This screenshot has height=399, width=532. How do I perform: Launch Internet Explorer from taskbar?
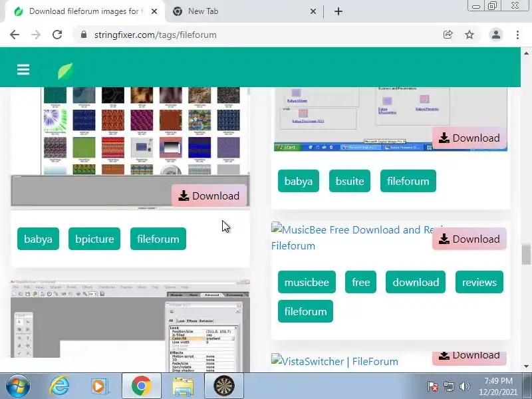coord(59,386)
